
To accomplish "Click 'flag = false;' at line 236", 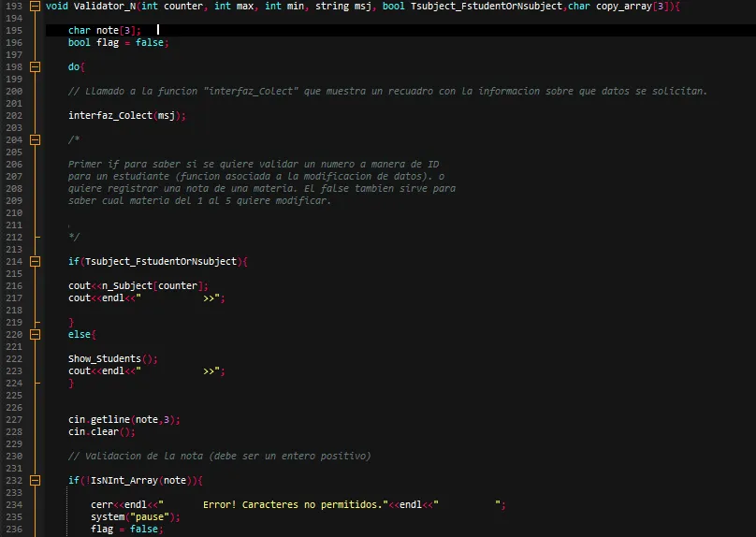I will 127,530.
